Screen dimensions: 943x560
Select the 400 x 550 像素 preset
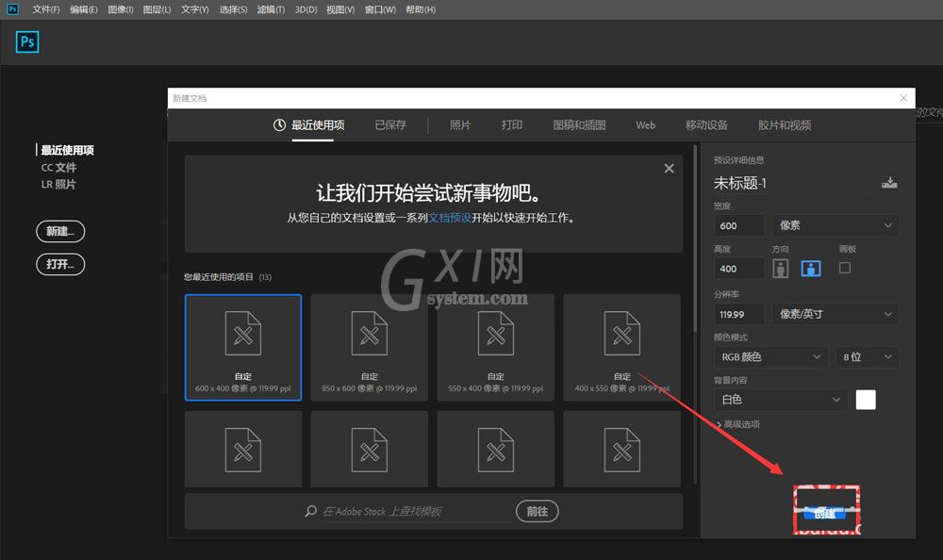621,347
